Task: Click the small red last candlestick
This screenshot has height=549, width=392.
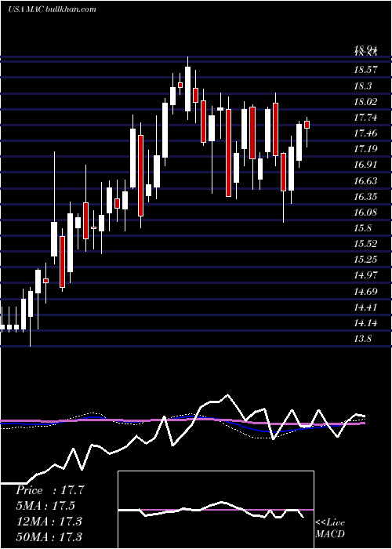Action: (x=307, y=125)
